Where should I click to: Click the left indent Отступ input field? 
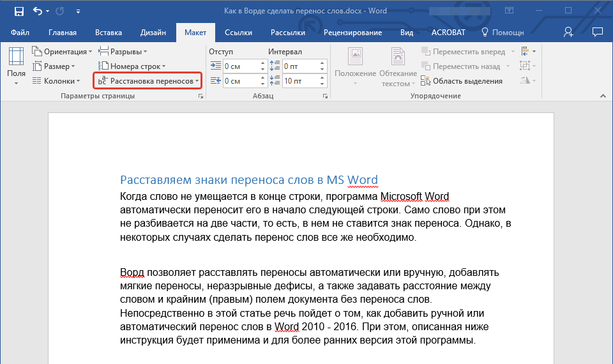click(239, 66)
